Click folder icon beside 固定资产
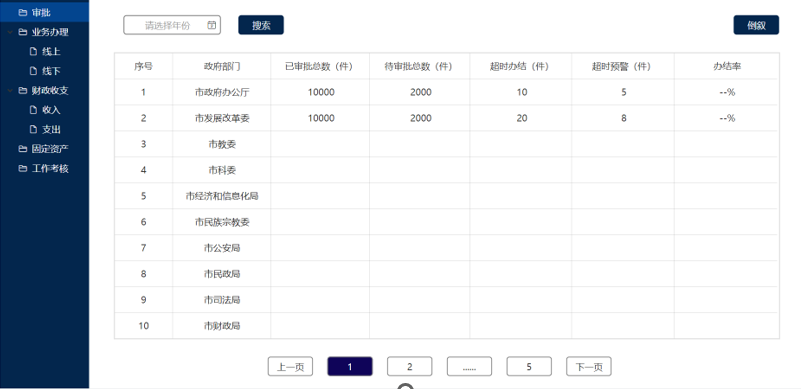Screen dimensions: 801x389 [22, 149]
